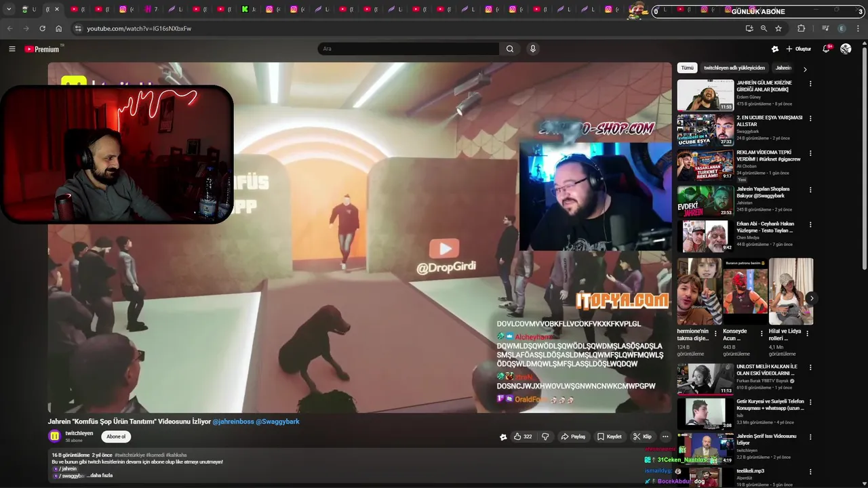
Task: Bookmark this page with the star
Action: pos(778,28)
